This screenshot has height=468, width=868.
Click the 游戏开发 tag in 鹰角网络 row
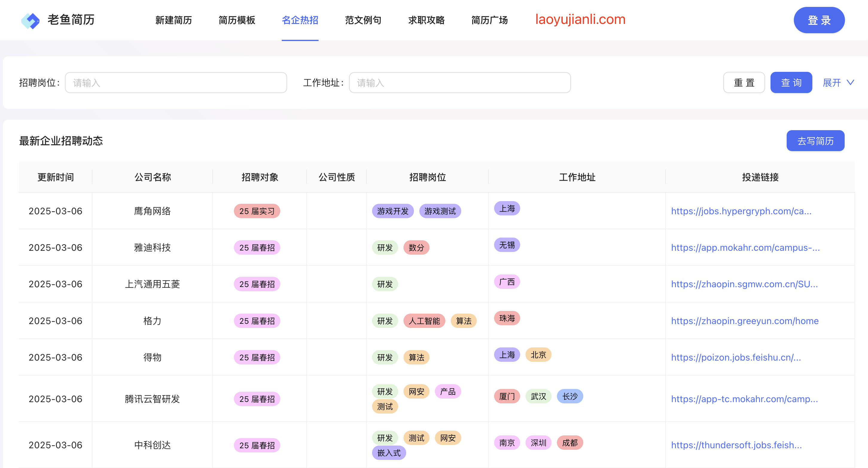(392, 211)
